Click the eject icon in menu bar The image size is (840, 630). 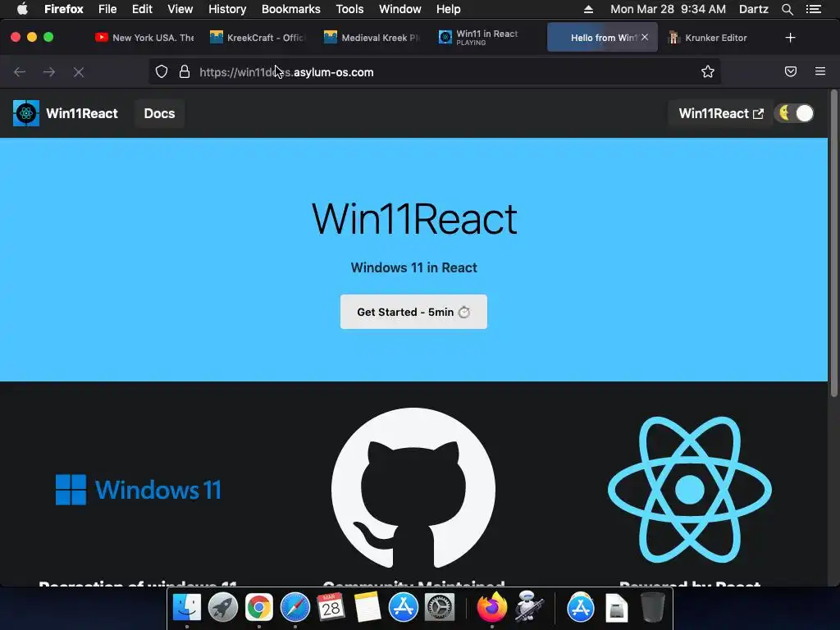click(x=588, y=9)
